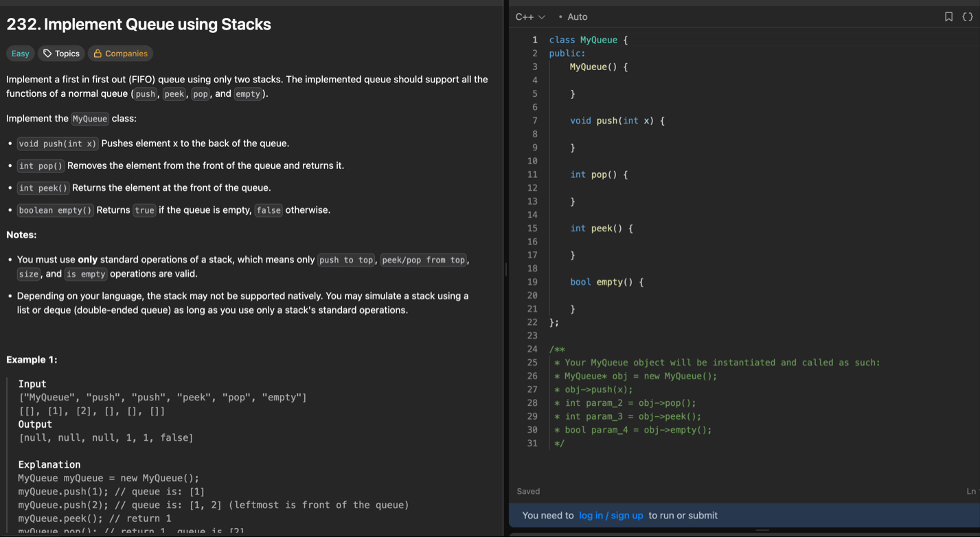Click the "false" chip before "otherwise"
The image size is (980, 537).
pos(269,210)
